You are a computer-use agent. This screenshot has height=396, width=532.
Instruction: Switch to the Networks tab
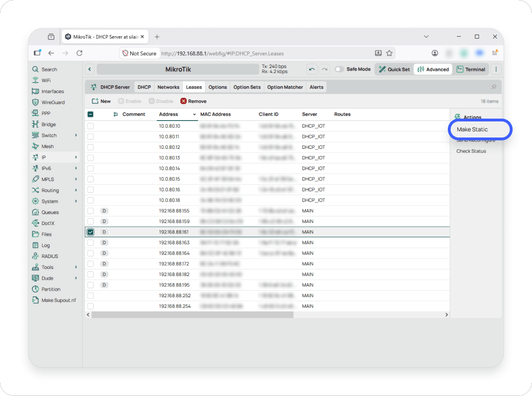pyautogui.click(x=168, y=87)
